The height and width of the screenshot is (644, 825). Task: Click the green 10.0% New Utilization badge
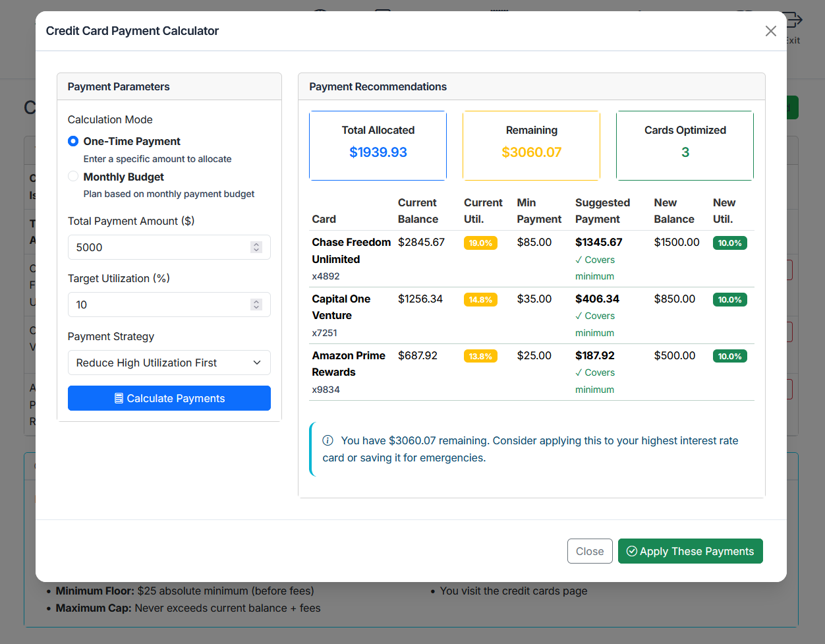729,243
